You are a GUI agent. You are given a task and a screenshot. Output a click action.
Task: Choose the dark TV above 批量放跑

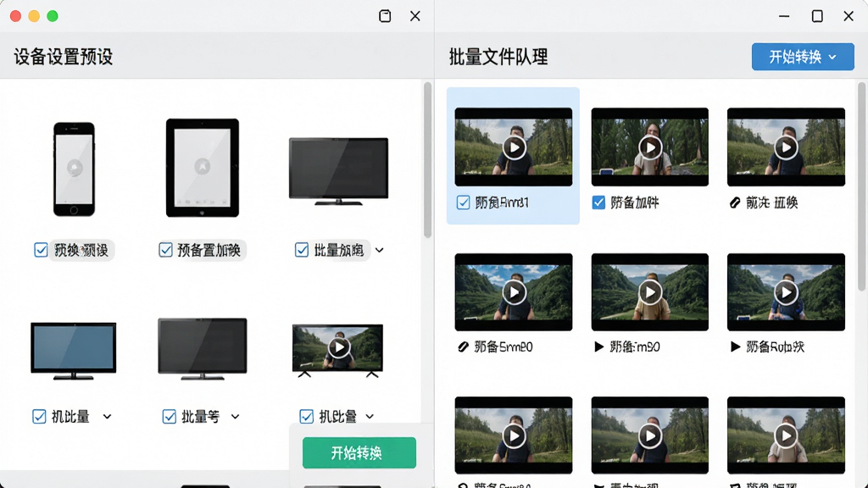[x=338, y=171]
